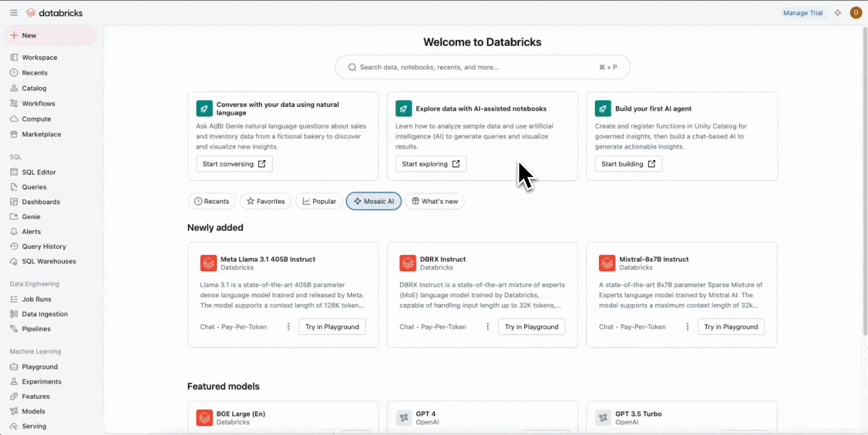Image resolution: width=868 pixels, height=435 pixels.
Task: Switch to the Recents chip tab
Action: click(x=212, y=201)
